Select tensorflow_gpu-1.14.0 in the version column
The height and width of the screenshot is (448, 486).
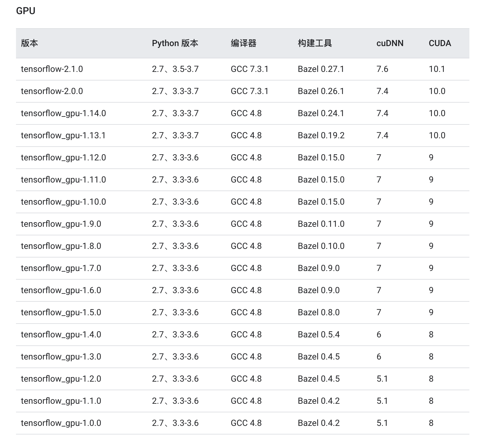tap(63, 113)
